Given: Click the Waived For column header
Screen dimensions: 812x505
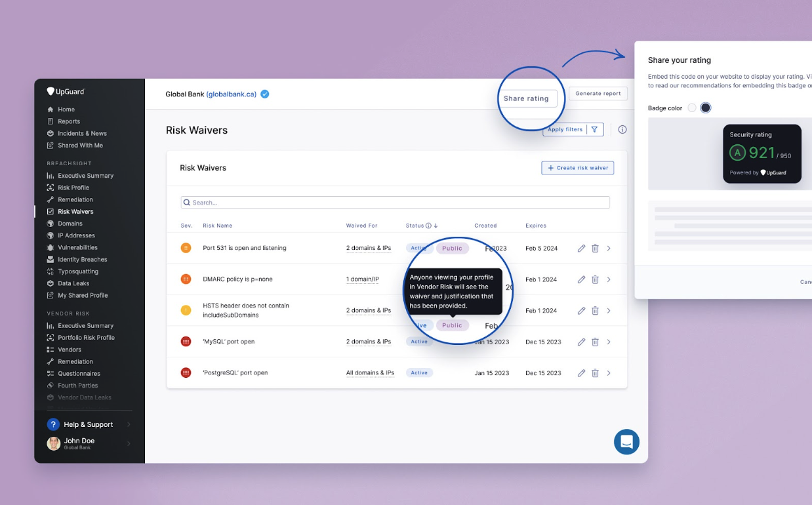Looking at the screenshot, I should coord(362,226).
